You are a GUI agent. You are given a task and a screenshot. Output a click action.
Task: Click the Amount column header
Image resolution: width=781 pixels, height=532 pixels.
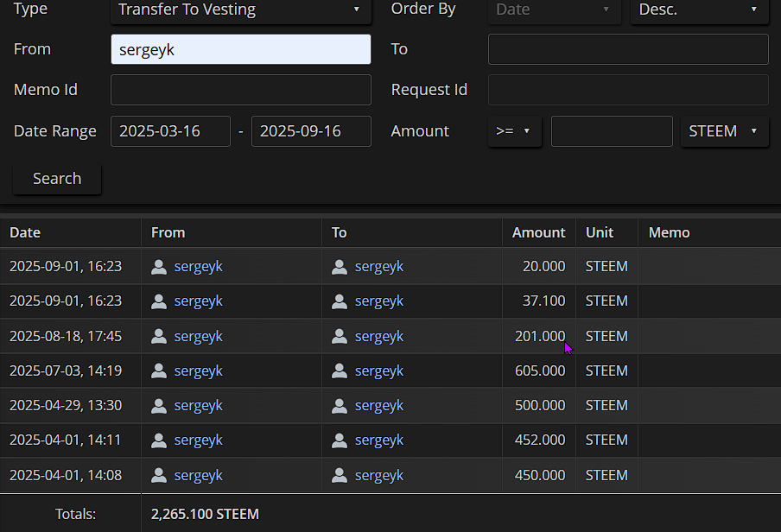(538, 232)
